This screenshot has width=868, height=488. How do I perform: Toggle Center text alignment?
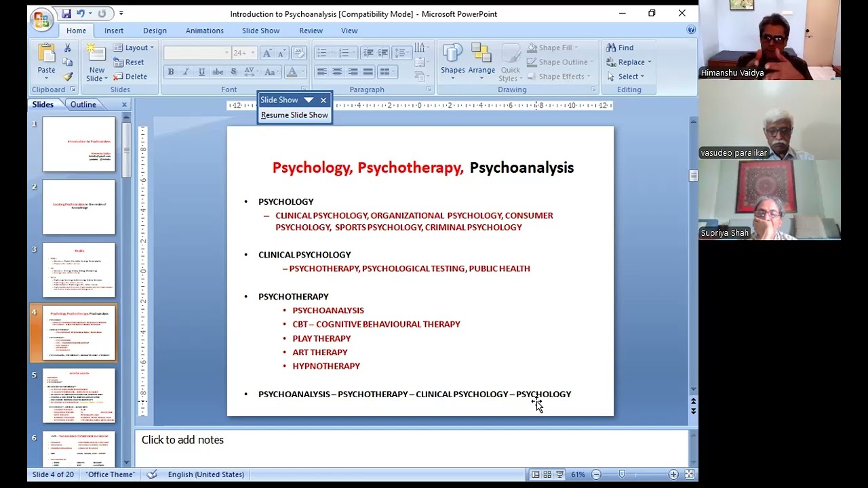(x=337, y=72)
